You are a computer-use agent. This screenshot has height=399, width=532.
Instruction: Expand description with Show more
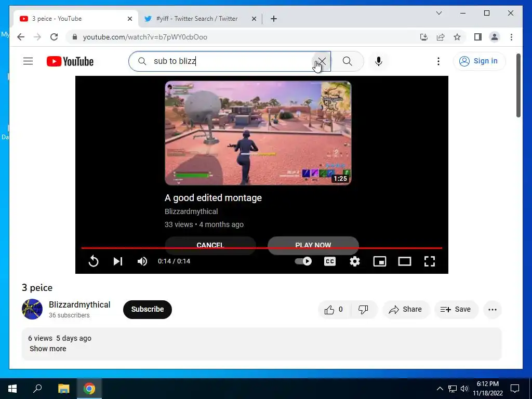click(x=48, y=349)
